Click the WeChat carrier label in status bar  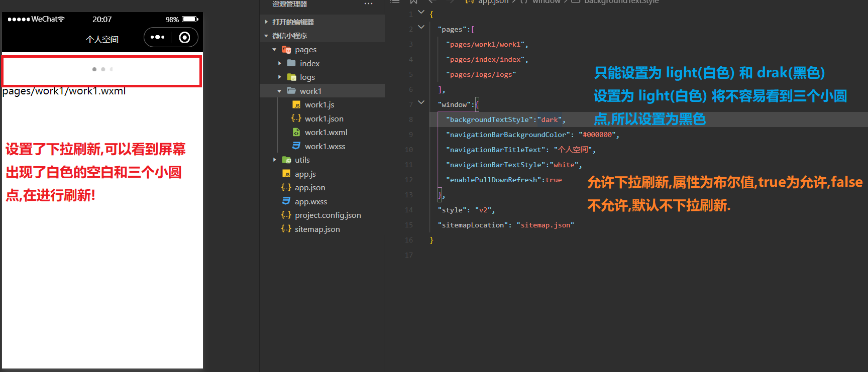(x=44, y=19)
